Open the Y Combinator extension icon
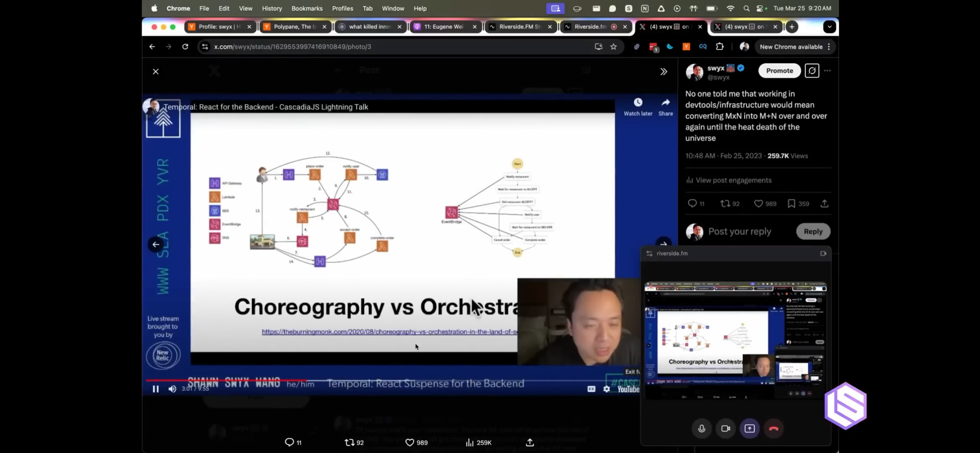This screenshot has height=453, width=980. point(686,46)
